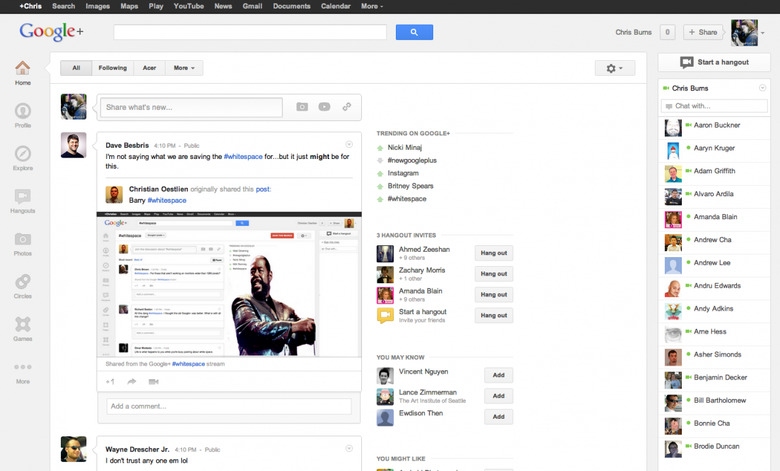The width and height of the screenshot is (780, 471).
Task: Open the Photos camera icon in sidebar
Action: pos(22,239)
